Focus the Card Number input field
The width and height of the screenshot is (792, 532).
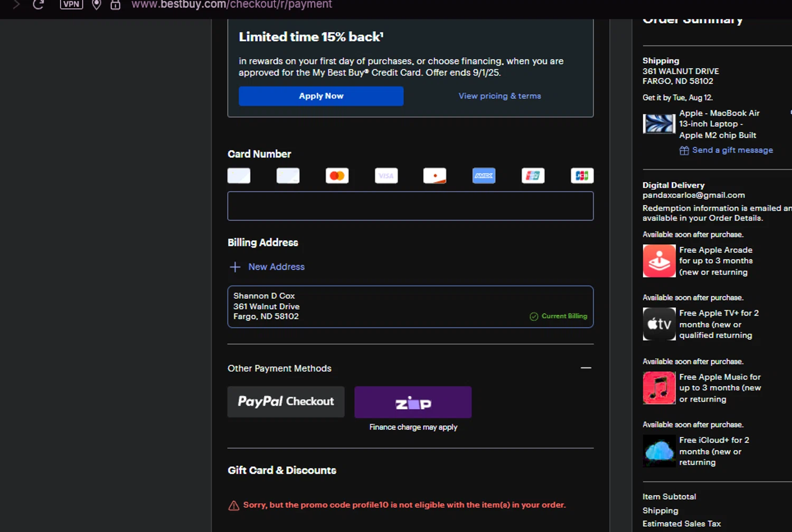pyautogui.click(x=410, y=206)
